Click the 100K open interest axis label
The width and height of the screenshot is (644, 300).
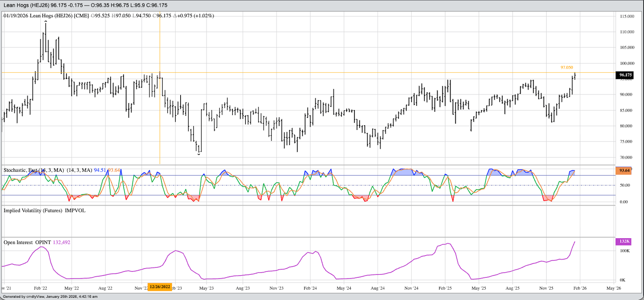(x=625, y=251)
